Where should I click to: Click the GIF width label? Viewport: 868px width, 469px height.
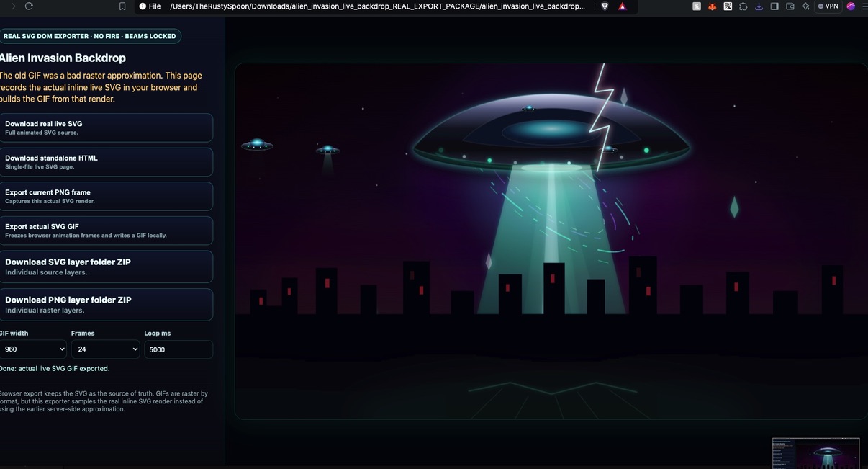pyautogui.click(x=14, y=333)
